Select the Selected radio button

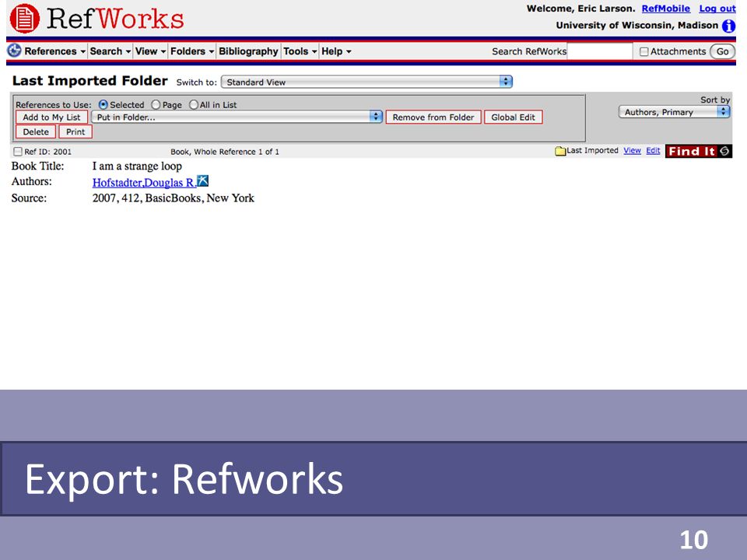pyautogui.click(x=103, y=104)
